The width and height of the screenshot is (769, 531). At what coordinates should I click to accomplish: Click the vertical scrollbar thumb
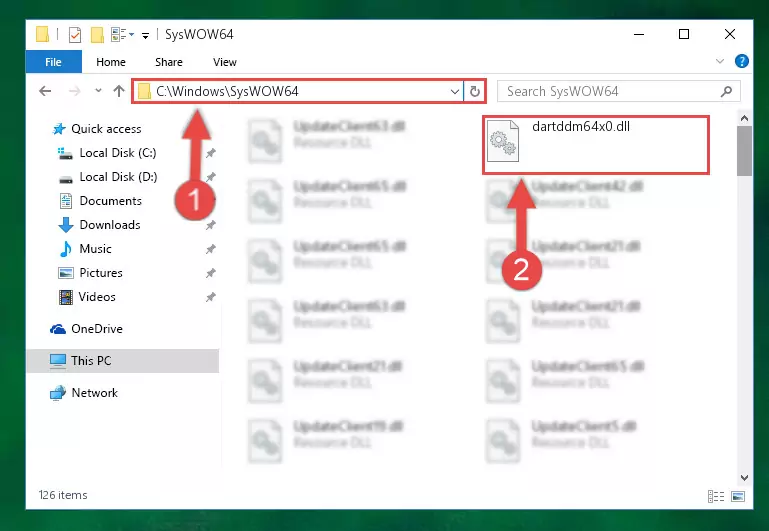(744, 151)
